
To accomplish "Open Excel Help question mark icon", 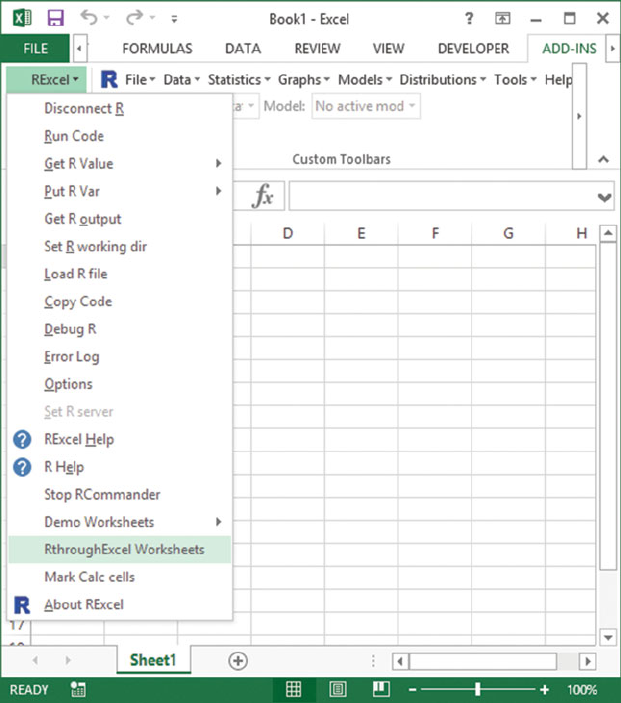I will 469,18.
